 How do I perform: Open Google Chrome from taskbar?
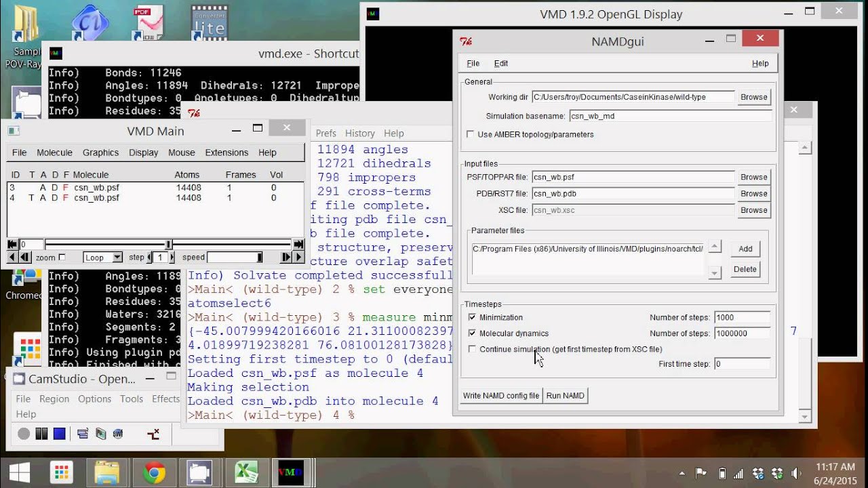click(154, 473)
